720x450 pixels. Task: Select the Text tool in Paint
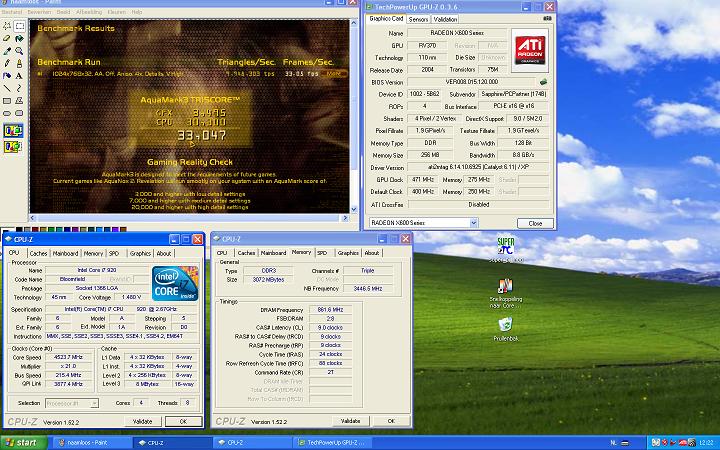(x=19, y=76)
